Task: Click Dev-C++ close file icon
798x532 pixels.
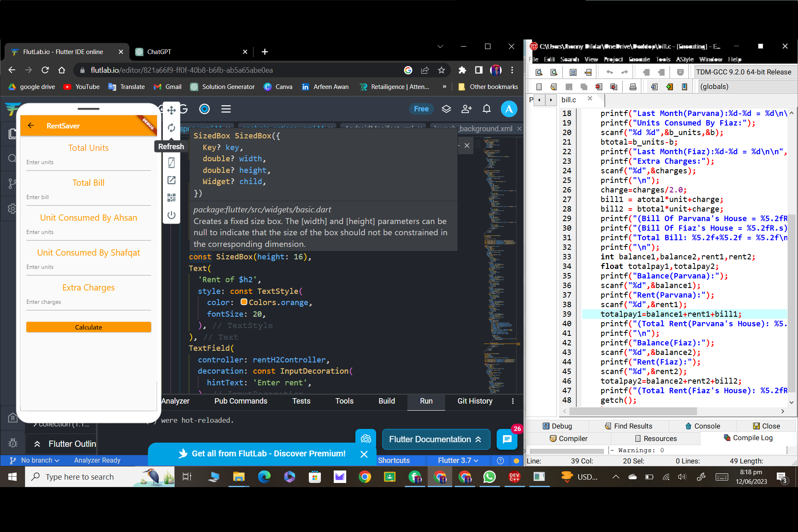Action: tap(598, 86)
